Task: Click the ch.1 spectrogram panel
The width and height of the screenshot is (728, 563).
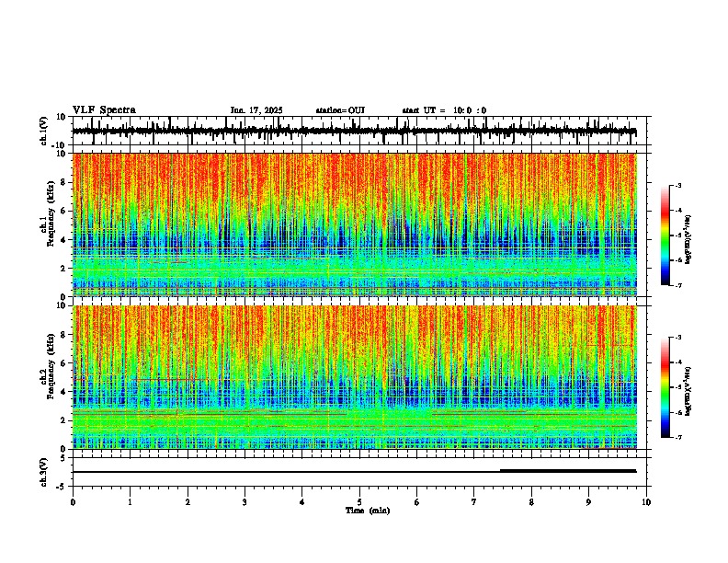Action: coord(355,224)
